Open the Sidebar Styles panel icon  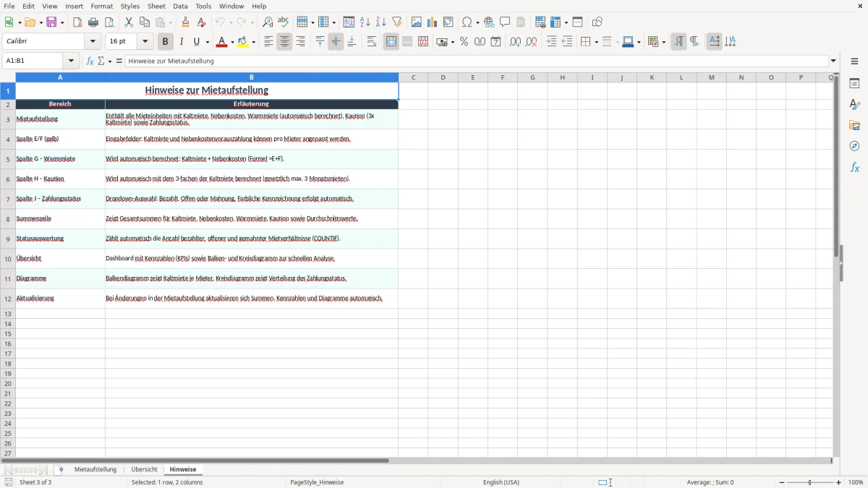(854, 105)
